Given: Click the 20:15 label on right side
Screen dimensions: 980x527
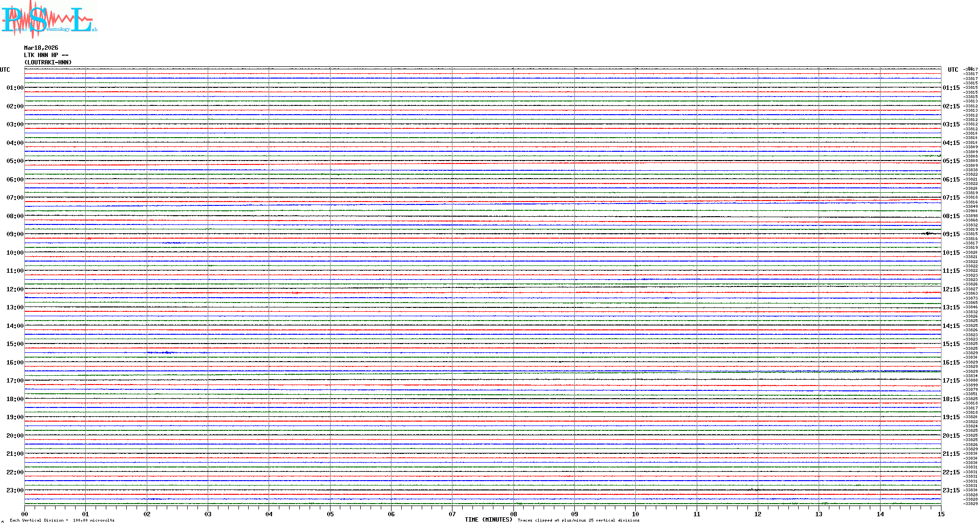Looking at the screenshot, I should 951,436.
